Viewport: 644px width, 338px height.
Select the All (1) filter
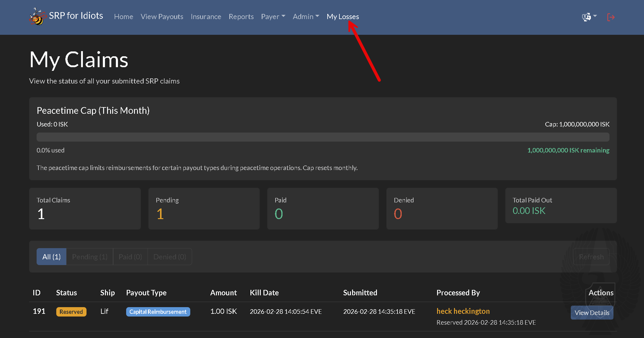click(51, 257)
